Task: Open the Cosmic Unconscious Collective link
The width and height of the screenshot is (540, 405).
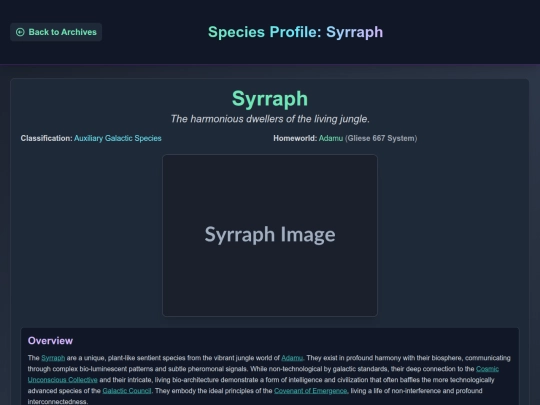Action: click(x=63, y=380)
